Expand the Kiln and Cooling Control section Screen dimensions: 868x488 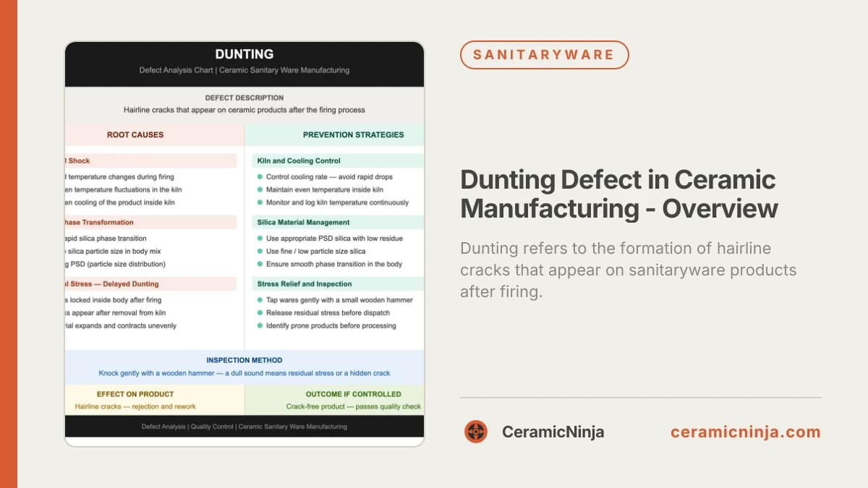pos(299,160)
